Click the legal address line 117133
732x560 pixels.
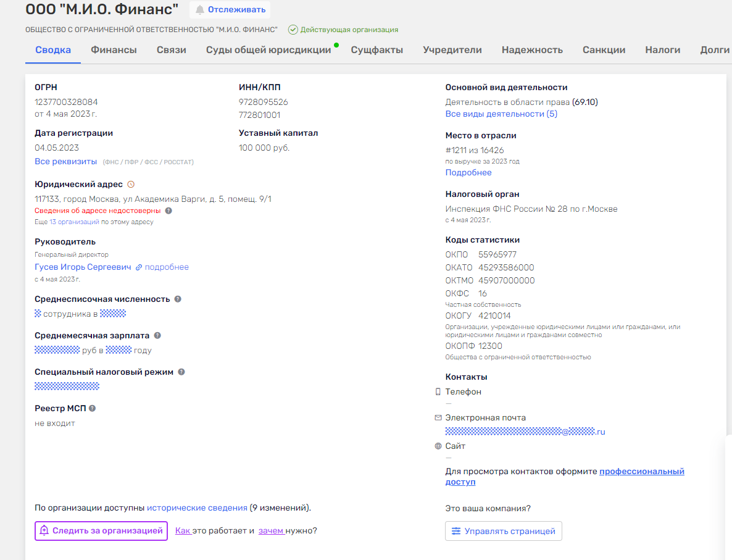point(152,199)
